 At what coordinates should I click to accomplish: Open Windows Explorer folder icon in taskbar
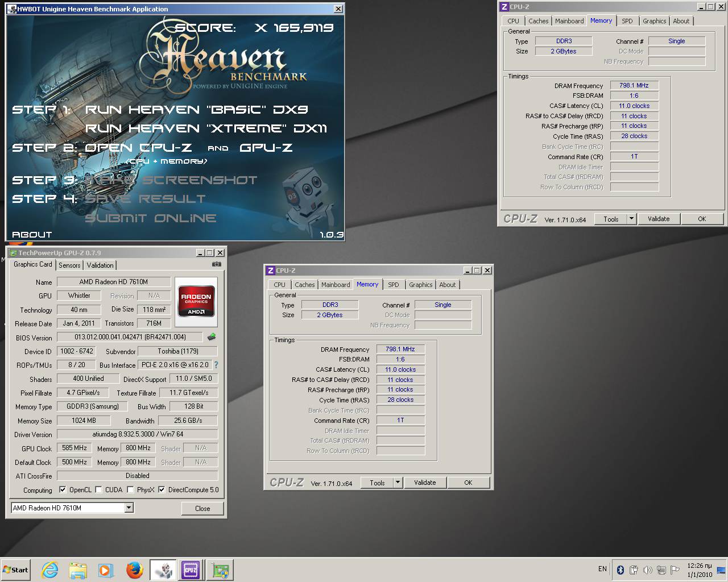[x=77, y=570]
